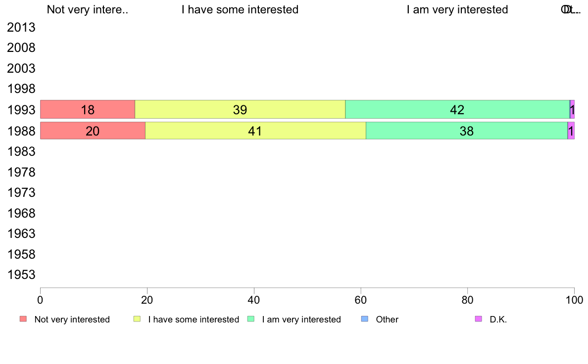The height and width of the screenshot is (364, 588).
Task: Select the 1988 bar segment showing 20
Action: pos(93,131)
